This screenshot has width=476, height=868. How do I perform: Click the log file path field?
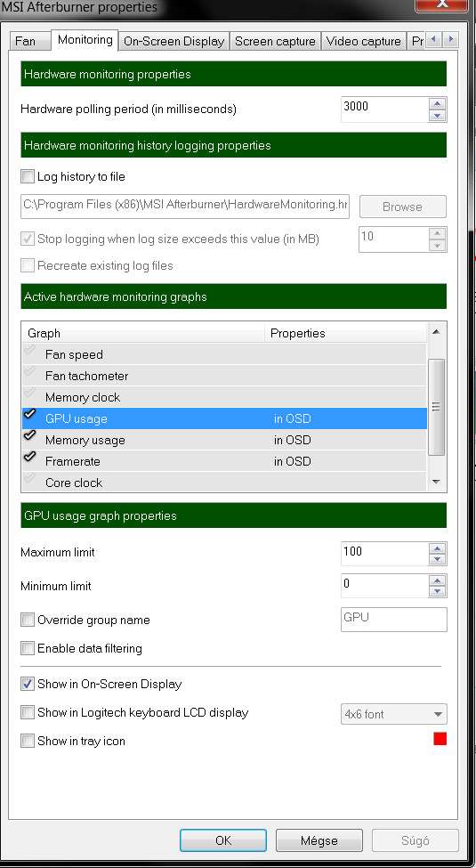(x=185, y=206)
